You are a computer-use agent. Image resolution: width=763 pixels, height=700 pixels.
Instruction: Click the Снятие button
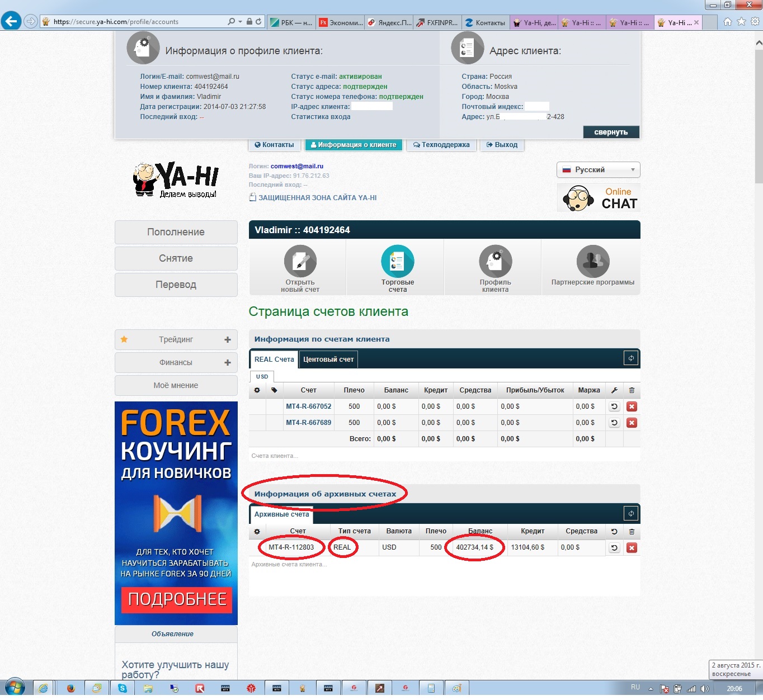176,258
